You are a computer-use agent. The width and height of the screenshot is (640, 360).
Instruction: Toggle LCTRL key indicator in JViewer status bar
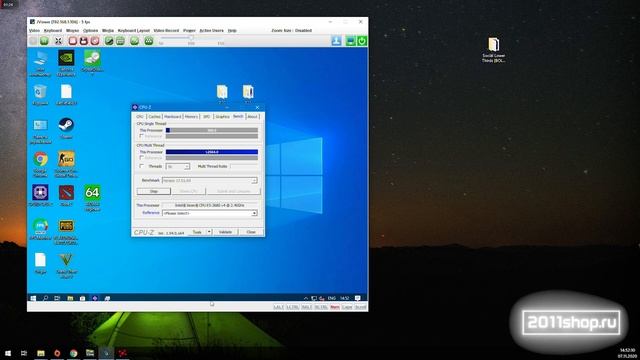click(293, 307)
